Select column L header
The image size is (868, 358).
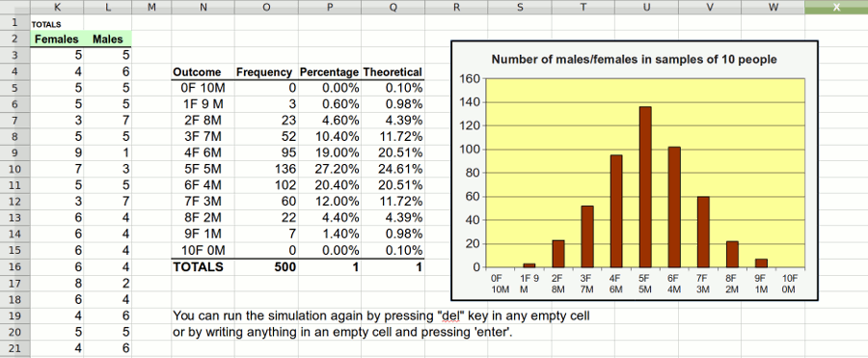pyautogui.click(x=108, y=7)
